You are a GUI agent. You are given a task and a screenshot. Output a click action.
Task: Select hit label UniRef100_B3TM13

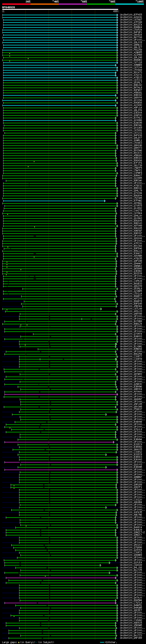coord(131,118)
